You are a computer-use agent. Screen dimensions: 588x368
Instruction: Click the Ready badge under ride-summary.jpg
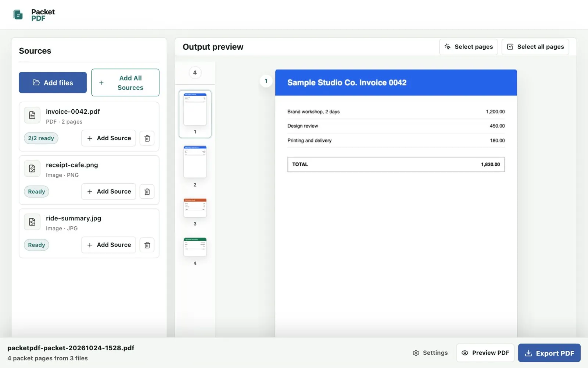(x=36, y=245)
